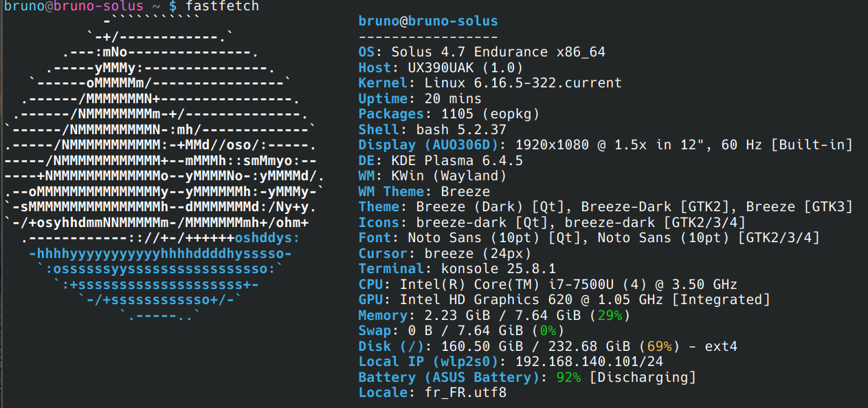The height and width of the screenshot is (408, 868).
Task: Click the GPU text 'Intel HD Graphics 620'
Action: pyautogui.click(x=486, y=300)
